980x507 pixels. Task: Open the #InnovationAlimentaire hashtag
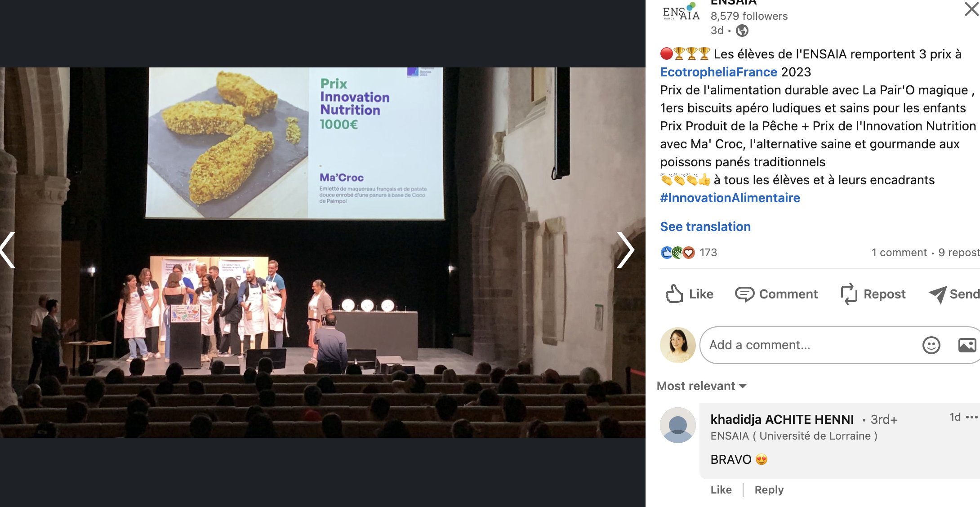tap(730, 198)
